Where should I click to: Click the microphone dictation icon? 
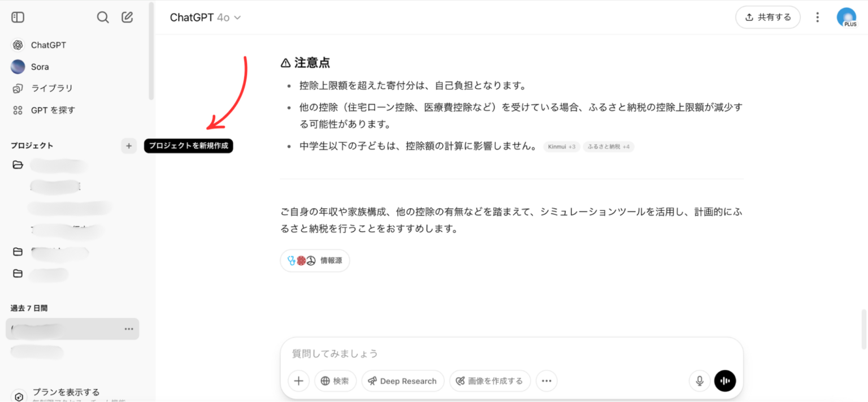tap(699, 381)
